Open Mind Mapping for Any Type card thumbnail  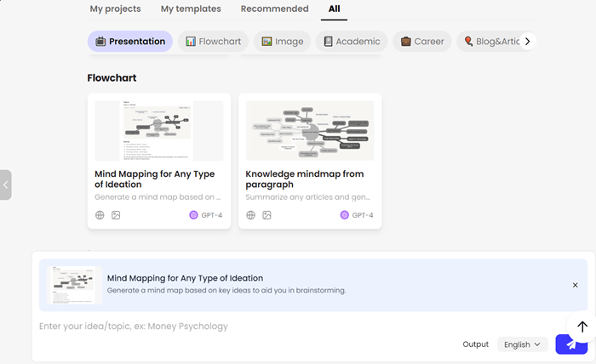[159, 131]
